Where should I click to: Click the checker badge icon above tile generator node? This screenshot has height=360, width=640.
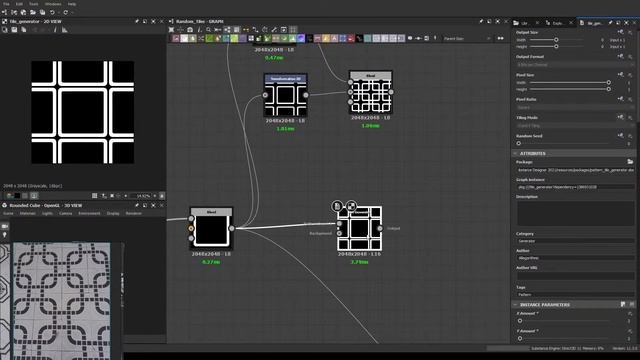click(x=351, y=206)
